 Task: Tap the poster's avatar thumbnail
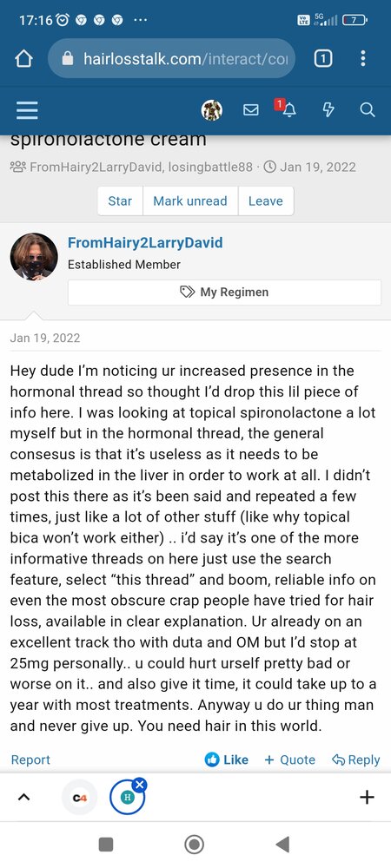click(35, 256)
